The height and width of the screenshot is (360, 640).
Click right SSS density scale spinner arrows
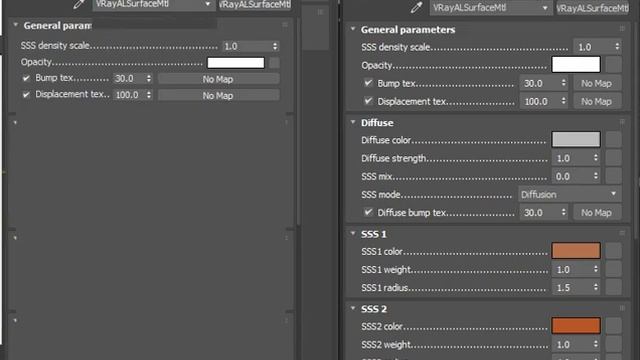tap(617, 47)
